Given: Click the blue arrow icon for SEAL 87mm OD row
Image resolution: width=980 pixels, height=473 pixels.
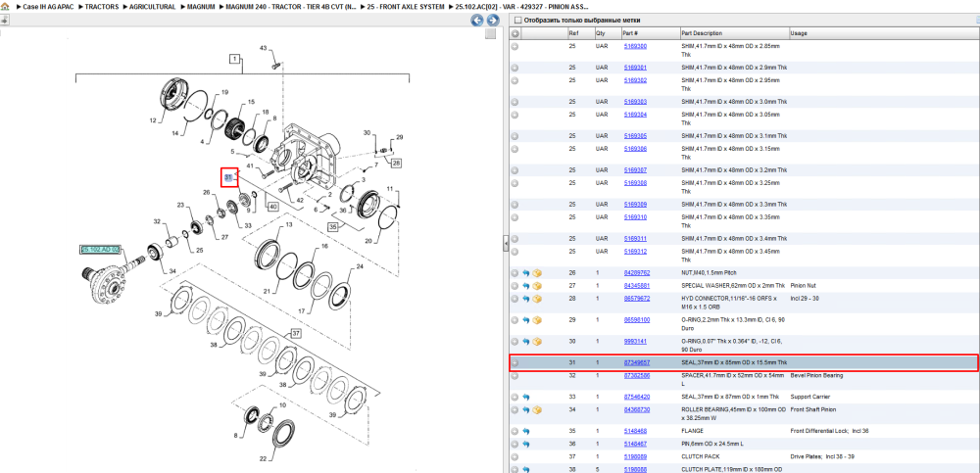Looking at the screenshot, I should [x=526, y=397].
